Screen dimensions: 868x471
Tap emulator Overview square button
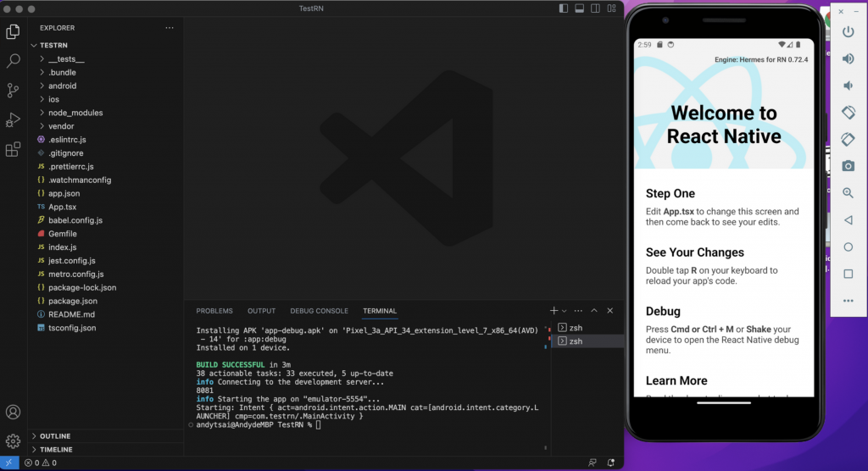point(848,274)
